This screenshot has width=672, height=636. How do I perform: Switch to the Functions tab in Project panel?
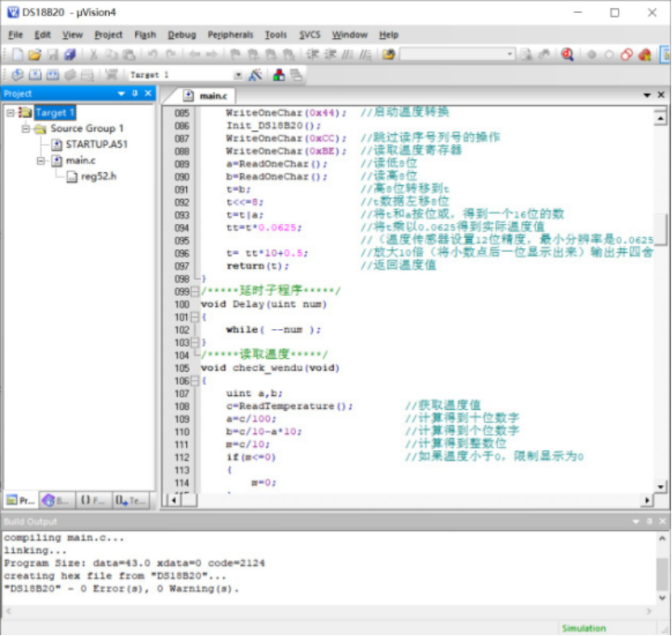click(93, 501)
